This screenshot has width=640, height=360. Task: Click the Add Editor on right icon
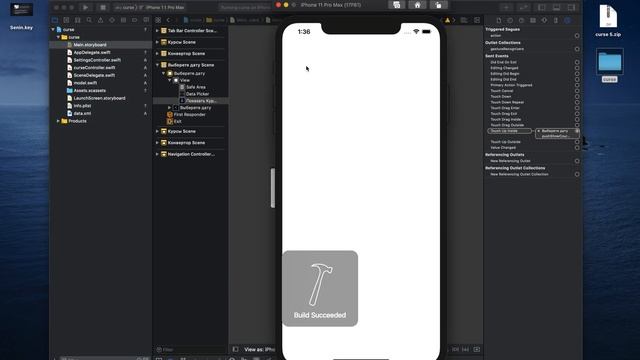tap(477, 20)
